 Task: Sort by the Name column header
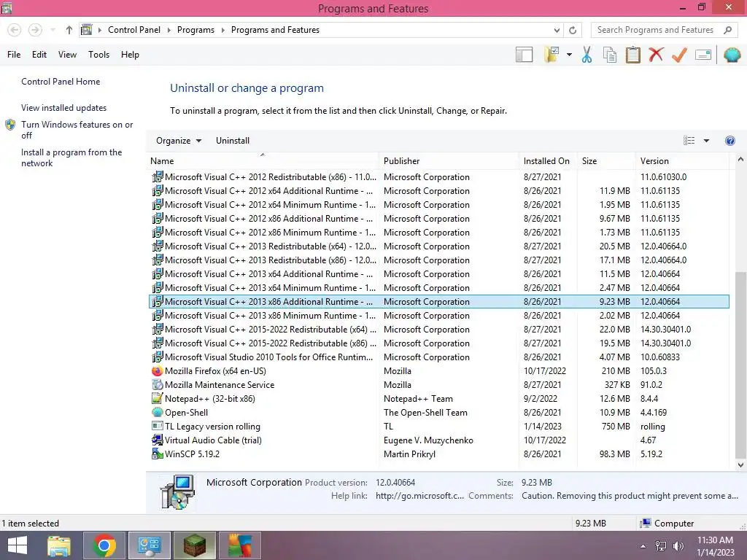[263, 161]
